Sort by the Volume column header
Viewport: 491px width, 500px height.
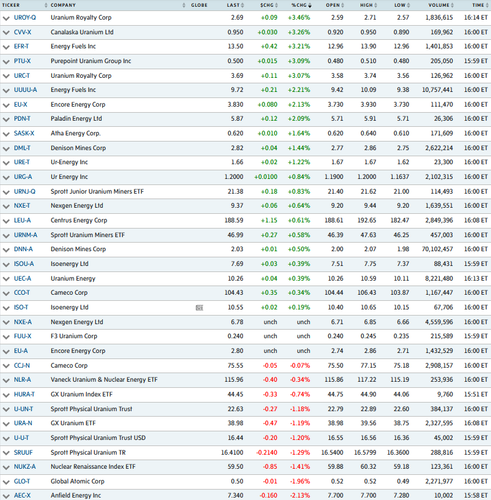click(441, 5)
